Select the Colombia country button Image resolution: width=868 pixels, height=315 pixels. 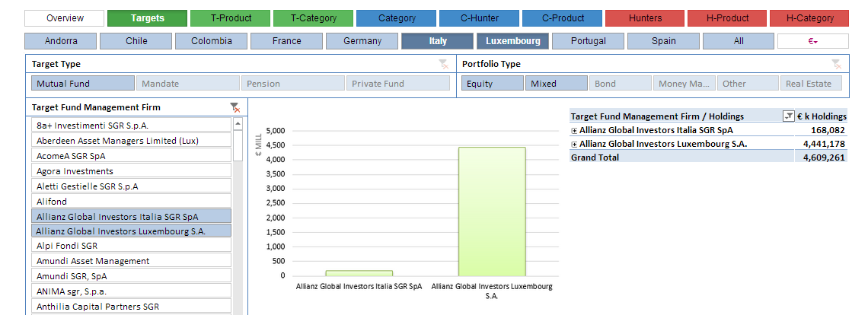pyautogui.click(x=212, y=41)
